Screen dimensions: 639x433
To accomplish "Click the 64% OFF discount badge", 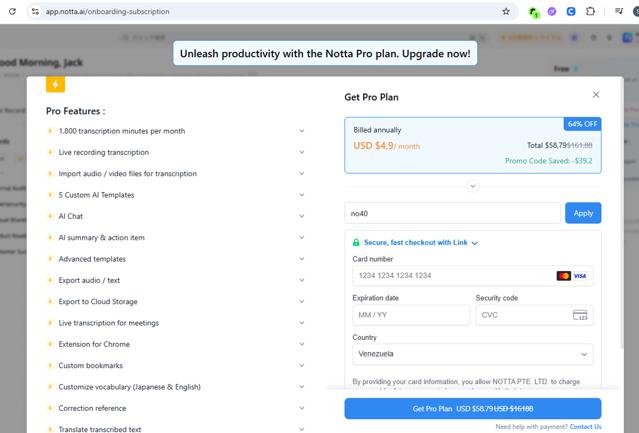I will coord(582,124).
